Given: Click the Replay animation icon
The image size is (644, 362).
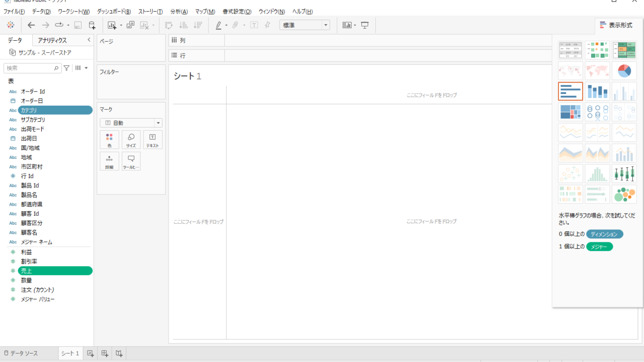Looking at the screenshot, I should click(x=59, y=25).
